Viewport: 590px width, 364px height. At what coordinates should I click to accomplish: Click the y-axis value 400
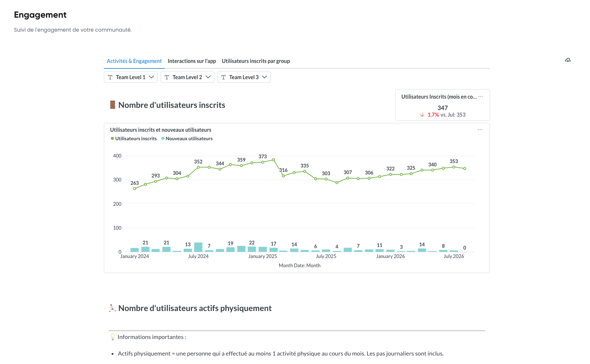pos(117,156)
